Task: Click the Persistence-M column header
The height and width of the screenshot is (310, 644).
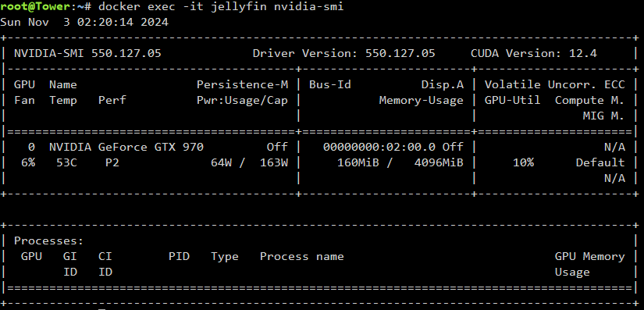Action: [242, 84]
